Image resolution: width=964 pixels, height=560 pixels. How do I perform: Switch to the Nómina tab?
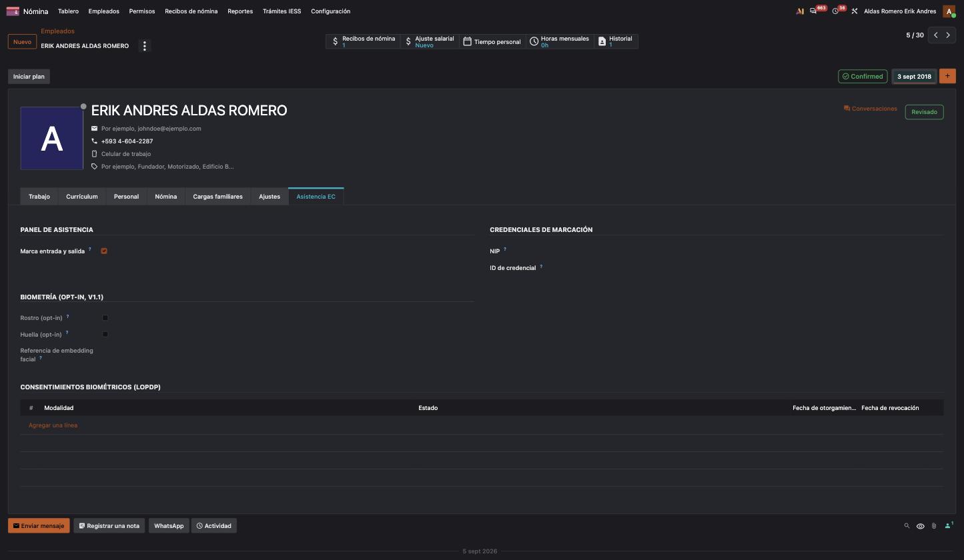click(x=166, y=197)
